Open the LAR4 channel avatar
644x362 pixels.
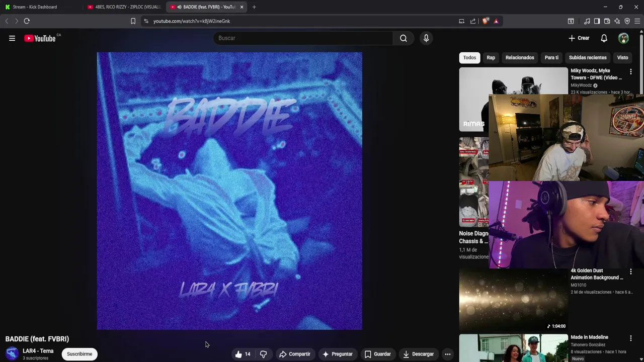click(12, 354)
